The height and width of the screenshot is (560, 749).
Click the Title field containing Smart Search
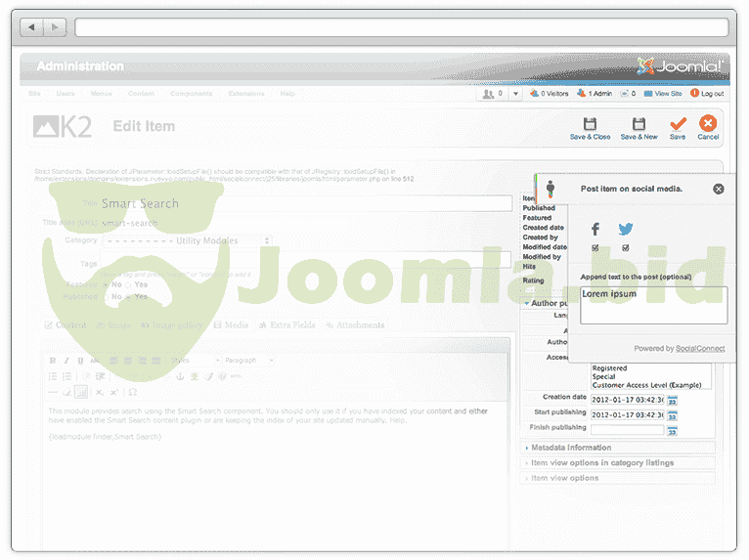click(306, 203)
